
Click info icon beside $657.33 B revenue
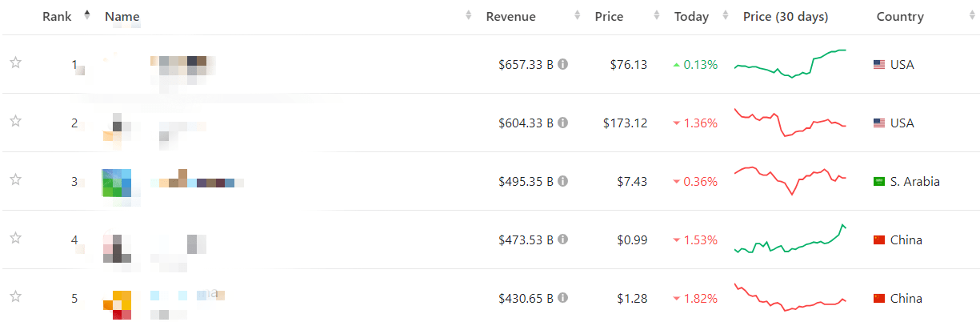(563, 64)
